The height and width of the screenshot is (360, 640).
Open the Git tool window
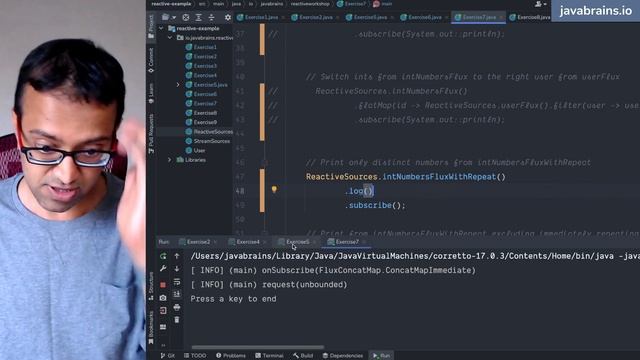tap(168, 356)
